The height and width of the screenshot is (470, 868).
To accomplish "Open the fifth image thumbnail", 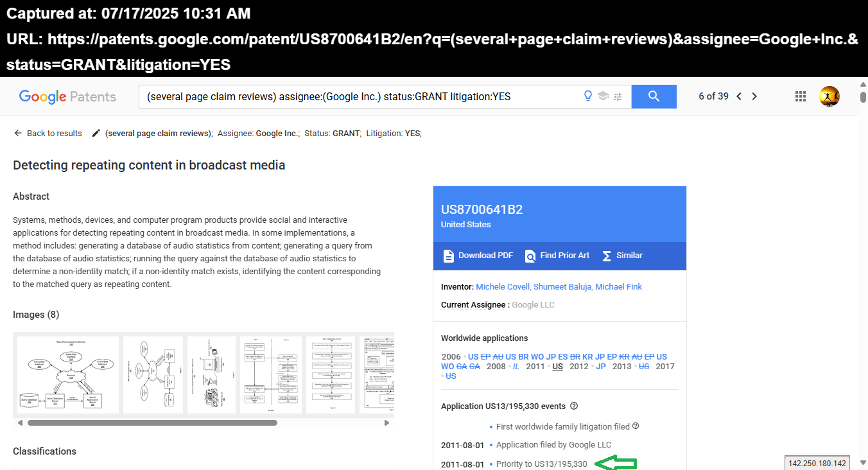I will pyautogui.click(x=331, y=375).
